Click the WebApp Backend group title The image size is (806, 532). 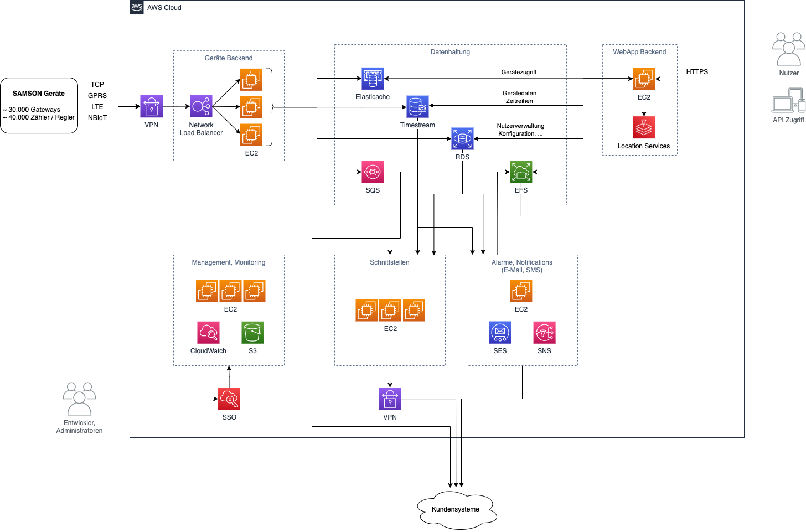(x=639, y=52)
